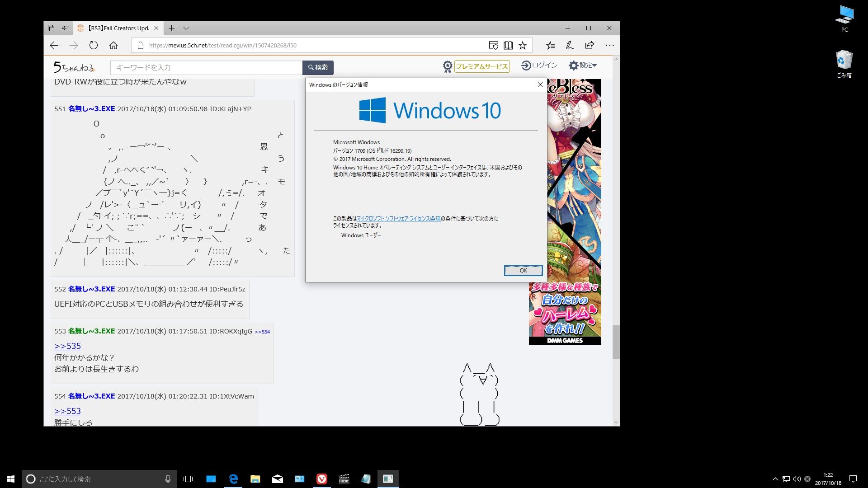This screenshot has height=488, width=868.
Task: Open a new tab with plus button
Action: 171,28
